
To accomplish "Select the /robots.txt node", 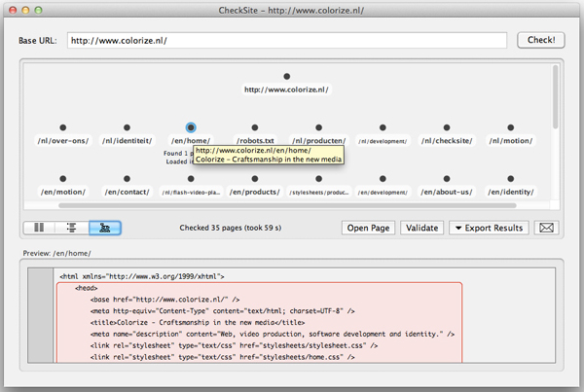I will [255, 127].
